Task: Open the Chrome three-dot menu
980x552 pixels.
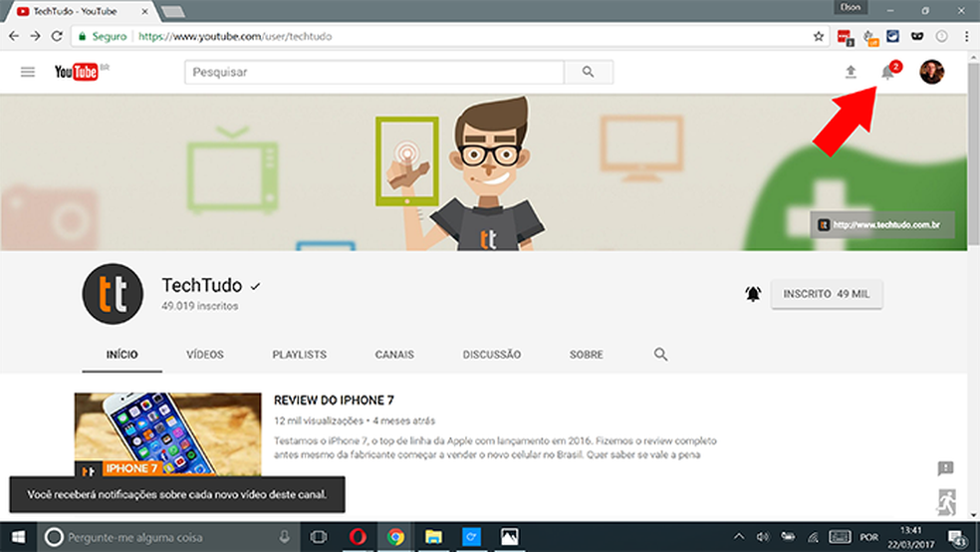Action: coord(966,36)
